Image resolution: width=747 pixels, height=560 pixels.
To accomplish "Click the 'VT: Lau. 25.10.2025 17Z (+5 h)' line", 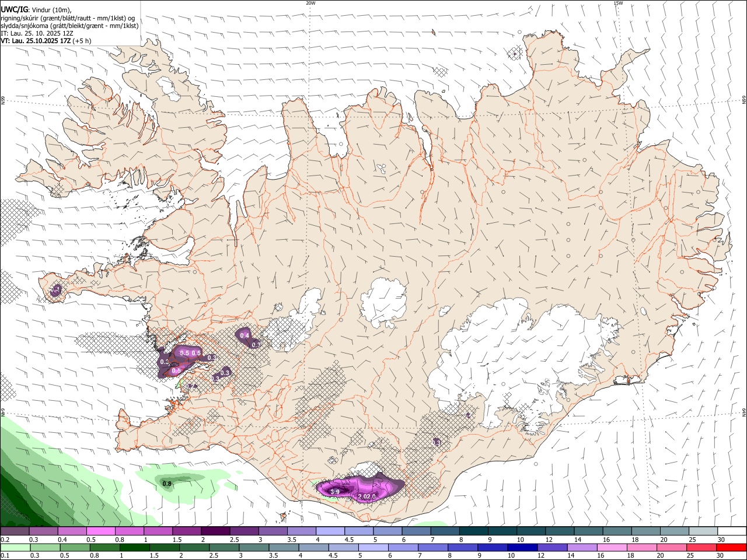I will pyautogui.click(x=46, y=41).
